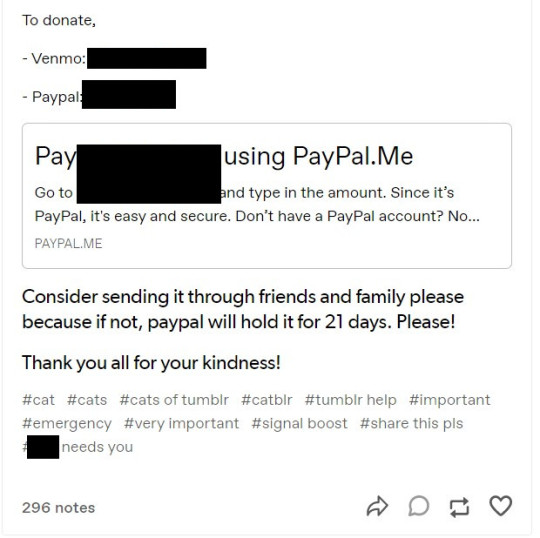This screenshot has height=538, width=540.
Task: Like the post with the heart icon
Action: tap(500, 506)
